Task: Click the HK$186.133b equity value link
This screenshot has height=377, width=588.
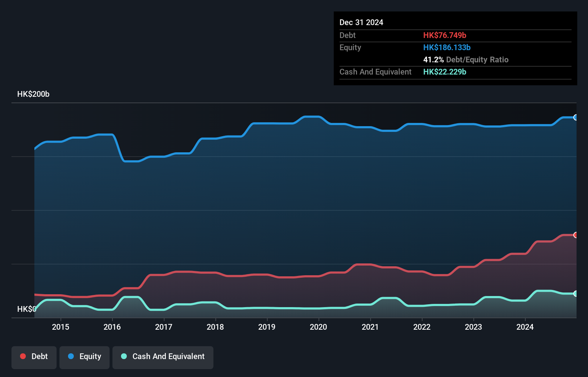Action: coord(447,47)
